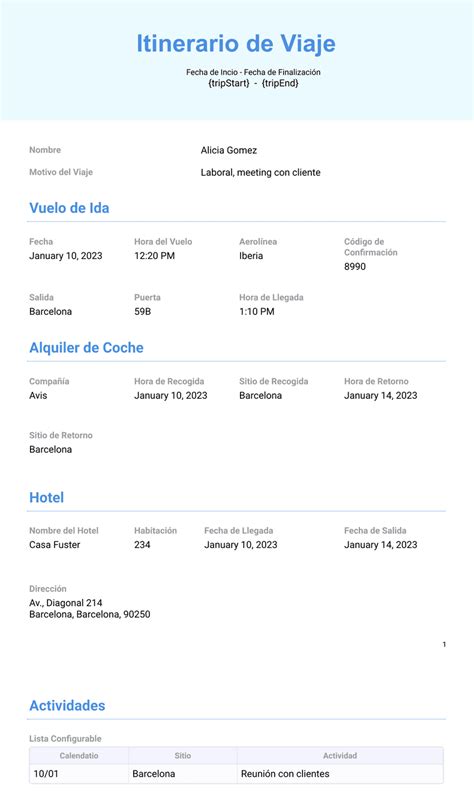Click the Av., Diagonal 214 address

pyautogui.click(x=66, y=603)
